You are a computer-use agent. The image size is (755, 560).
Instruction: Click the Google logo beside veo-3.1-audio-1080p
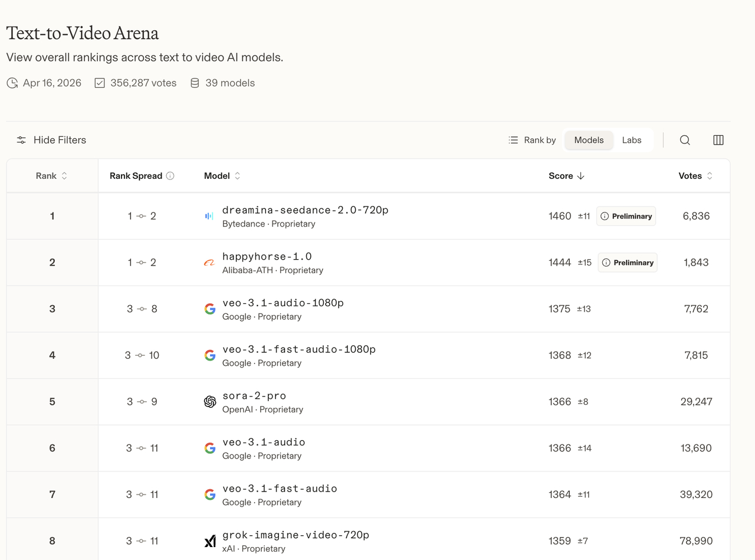pos(210,309)
